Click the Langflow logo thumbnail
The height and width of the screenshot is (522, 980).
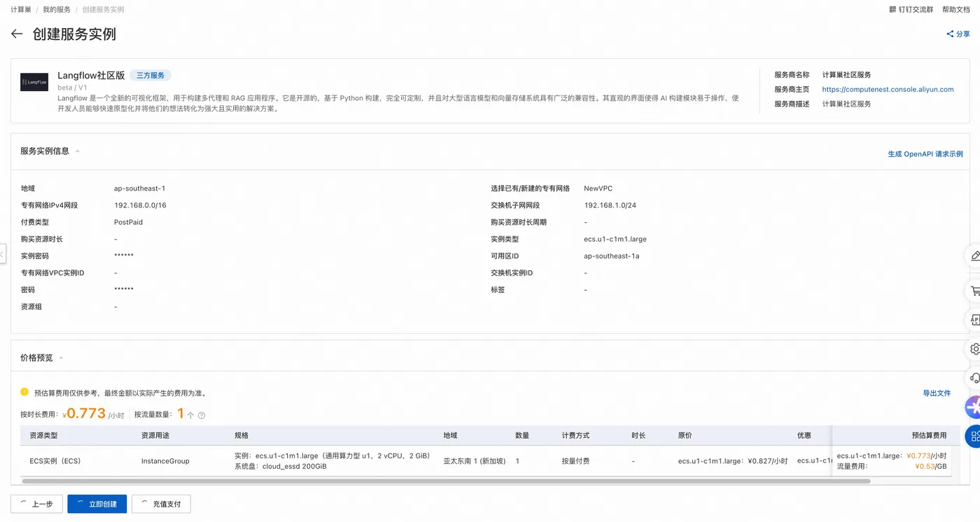pos(34,81)
